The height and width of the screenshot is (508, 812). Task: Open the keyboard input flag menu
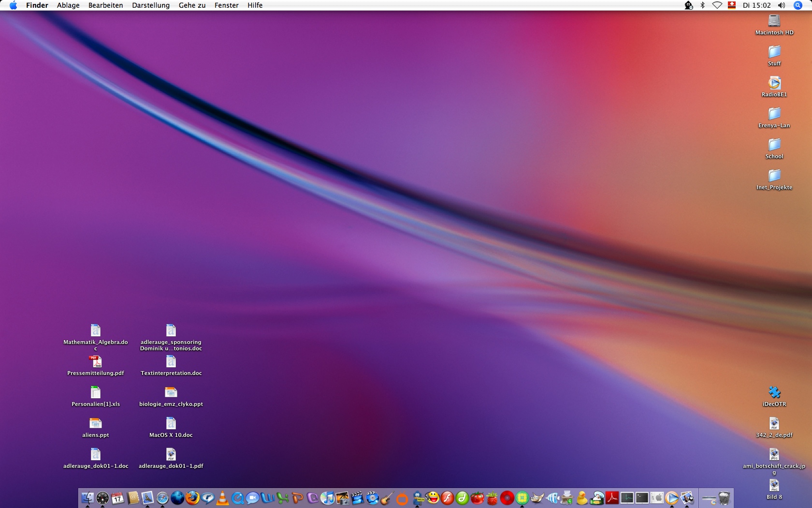click(732, 5)
